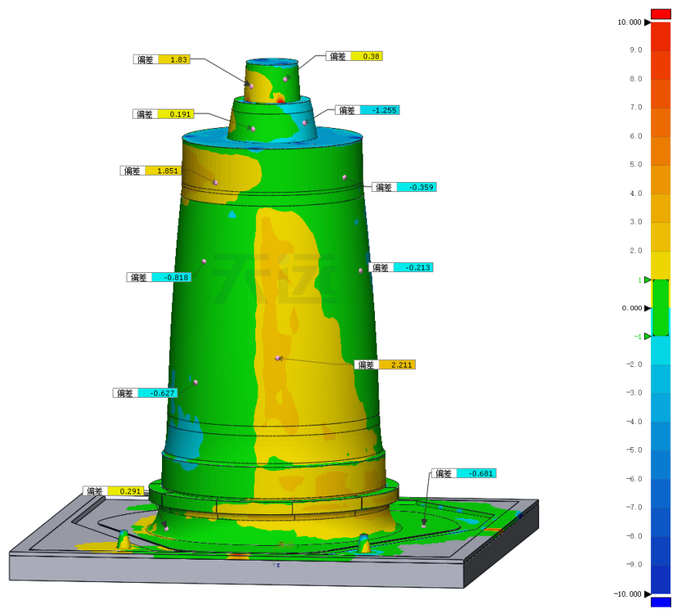Click the green upper tolerance marker at 1
Viewport: 678px width, 616px height.
coord(648,280)
